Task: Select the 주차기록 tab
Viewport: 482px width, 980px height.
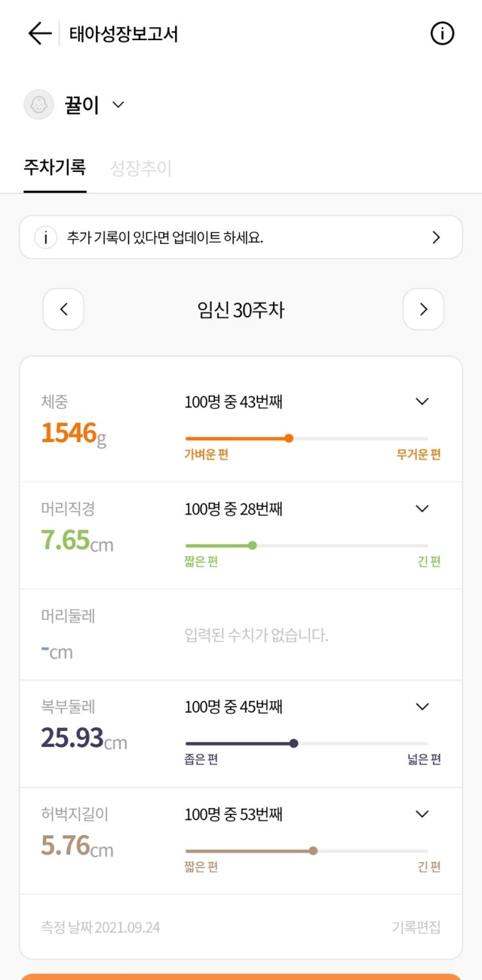Action: coord(55,167)
